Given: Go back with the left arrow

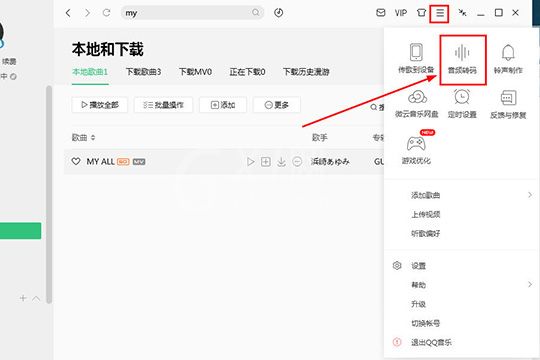Looking at the screenshot, I should [68, 13].
